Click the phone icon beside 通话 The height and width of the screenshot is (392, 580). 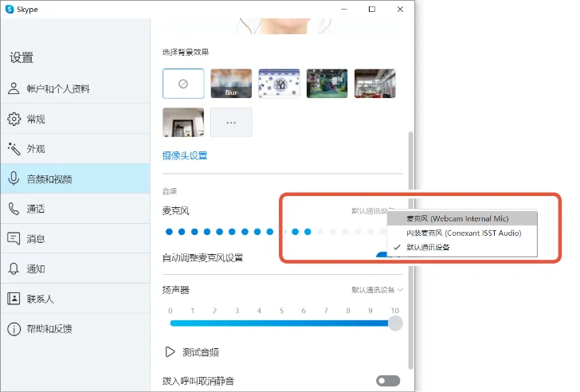click(14, 209)
